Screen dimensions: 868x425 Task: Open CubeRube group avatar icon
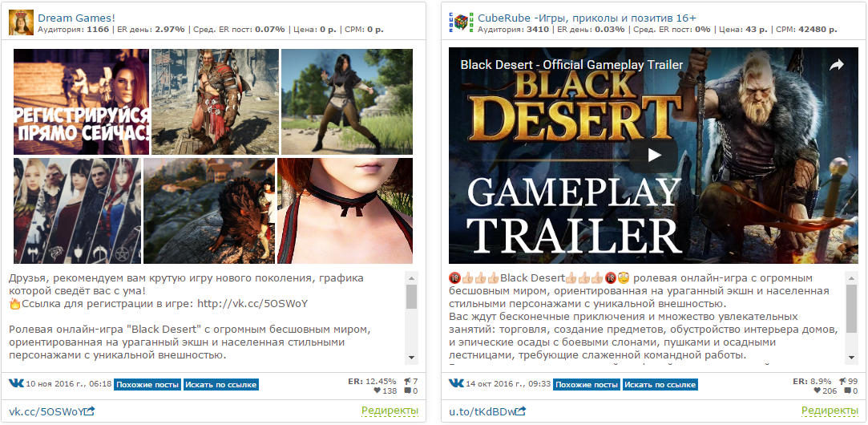[462, 22]
